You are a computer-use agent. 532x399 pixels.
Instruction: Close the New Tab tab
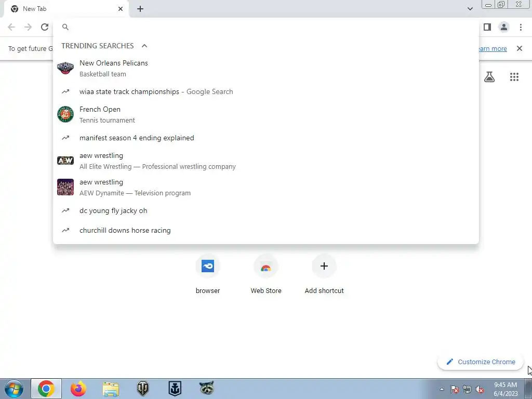(121, 9)
